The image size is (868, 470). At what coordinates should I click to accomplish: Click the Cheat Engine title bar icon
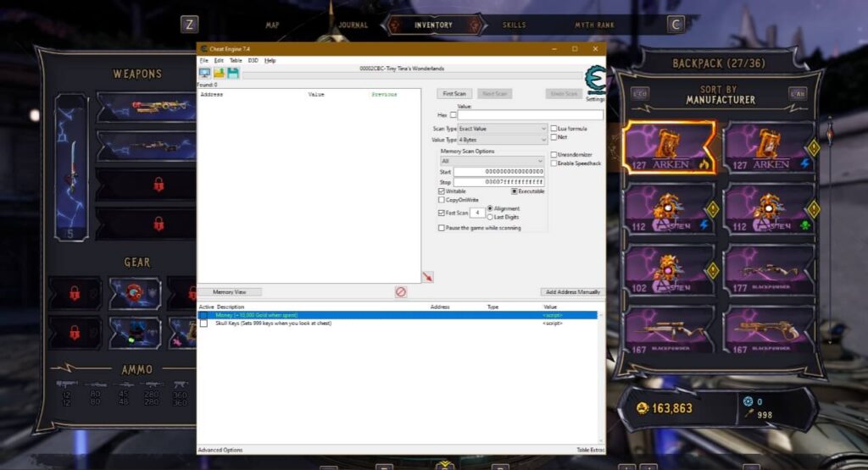(x=203, y=48)
